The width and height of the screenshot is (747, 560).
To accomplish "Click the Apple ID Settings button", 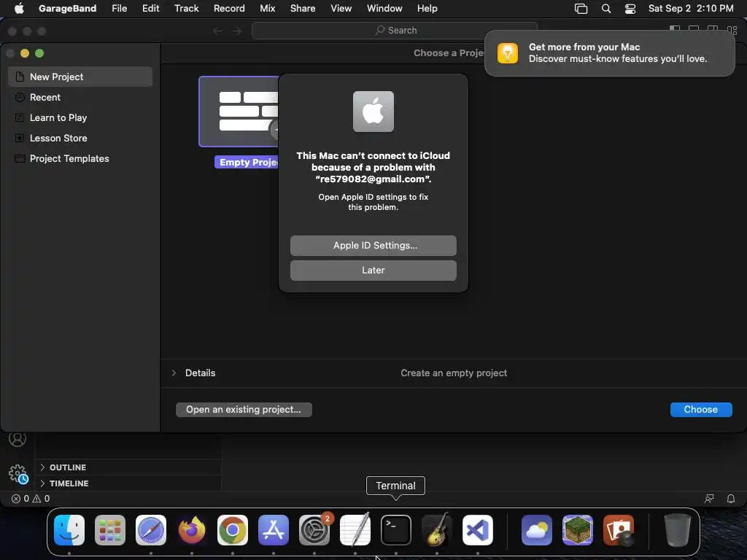I will pos(373,245).
